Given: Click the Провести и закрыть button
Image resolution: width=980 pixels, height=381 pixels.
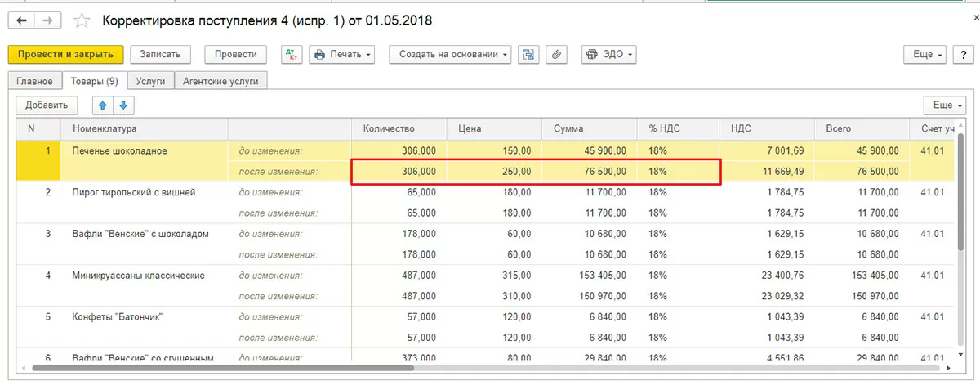Looking at the screenshot, I should (65, 55).
